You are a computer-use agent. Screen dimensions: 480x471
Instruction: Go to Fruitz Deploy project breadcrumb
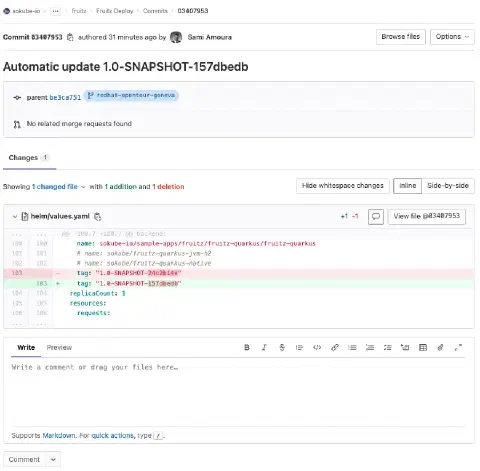click(115, 11)
